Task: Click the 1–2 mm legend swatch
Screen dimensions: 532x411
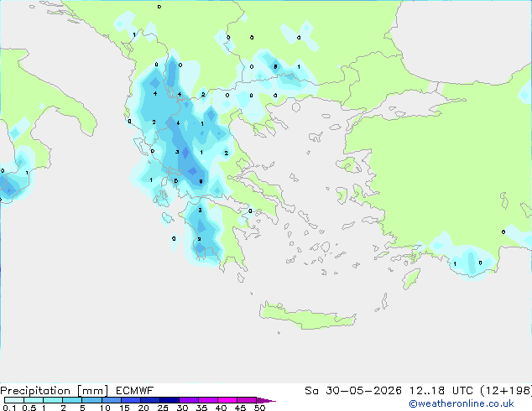Action: 53,400
